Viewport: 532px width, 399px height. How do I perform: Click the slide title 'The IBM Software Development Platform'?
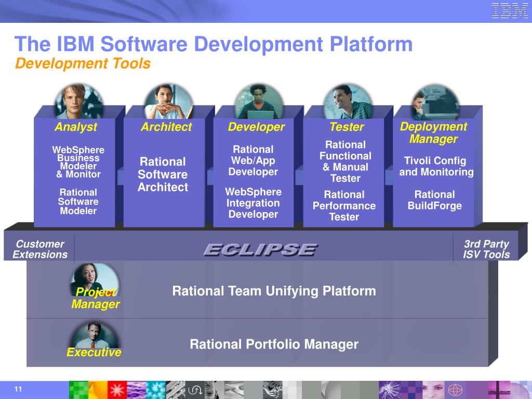click(214, 44)
